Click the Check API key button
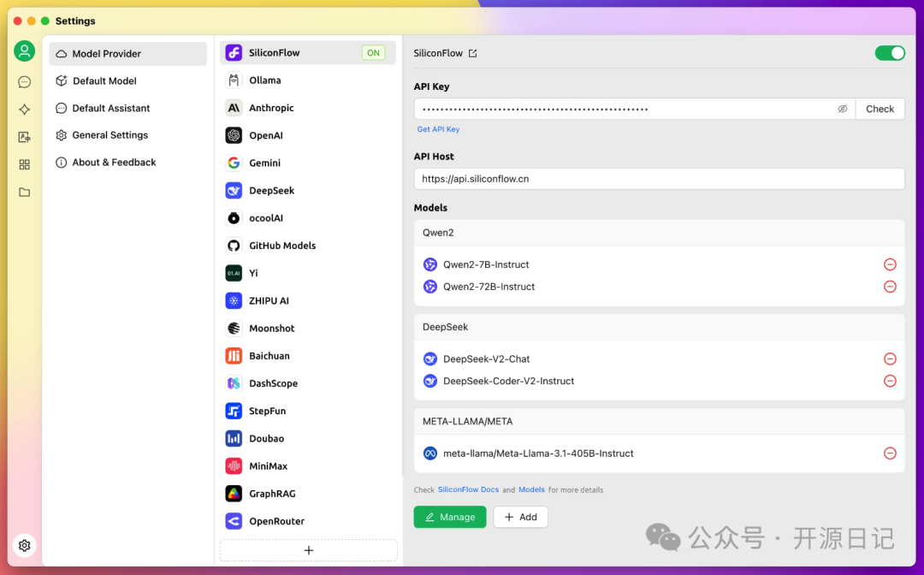The image size is (924, 575). [x=880, y=109]
